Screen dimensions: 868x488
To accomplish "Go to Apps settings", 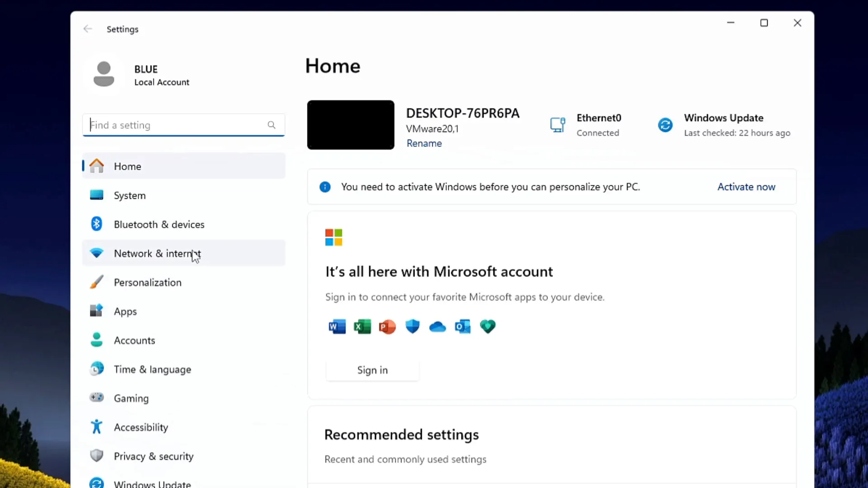I will click(184, 311).
